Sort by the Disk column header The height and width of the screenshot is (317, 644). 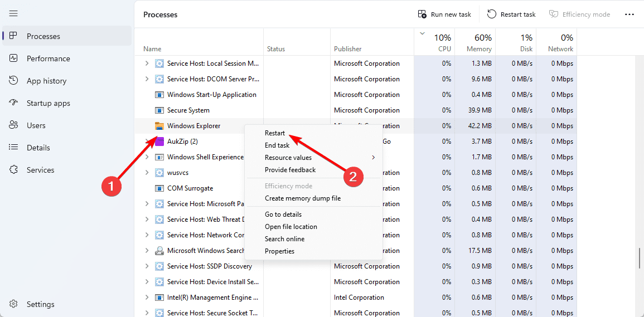point(515,42)
